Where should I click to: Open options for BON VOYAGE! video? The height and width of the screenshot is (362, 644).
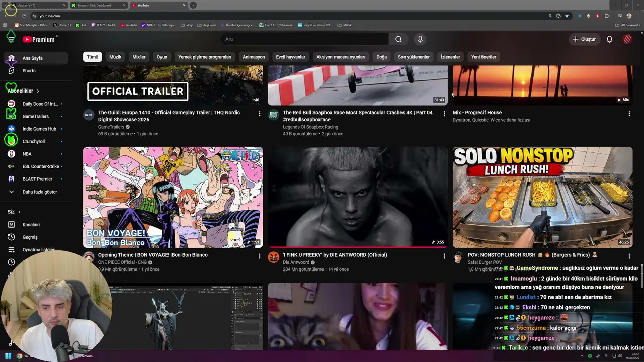(x=260, y=256)
